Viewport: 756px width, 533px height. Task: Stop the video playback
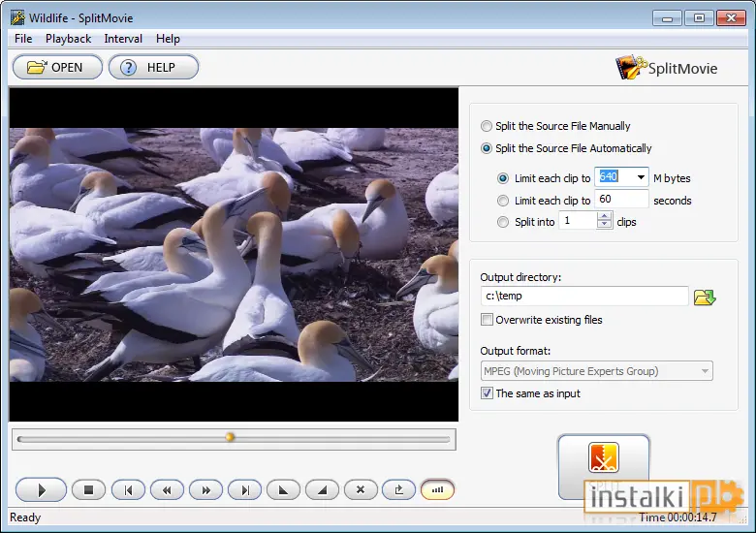pos(88,490)
